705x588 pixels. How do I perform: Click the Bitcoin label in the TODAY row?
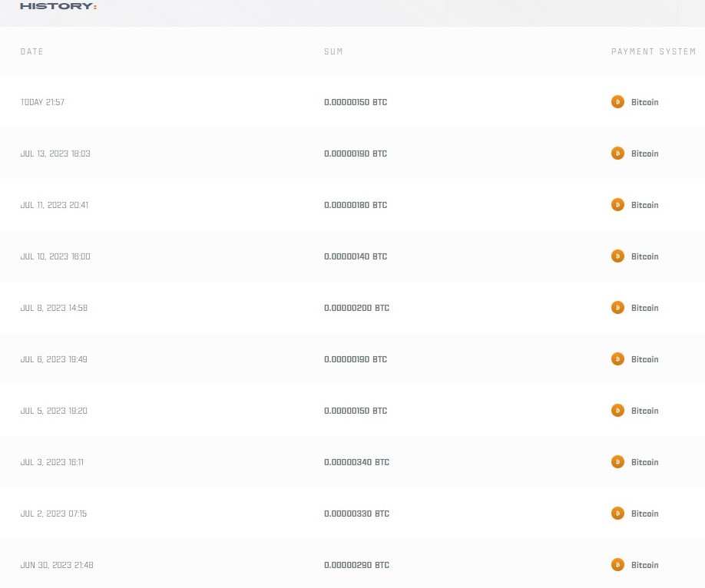(645, 102)
